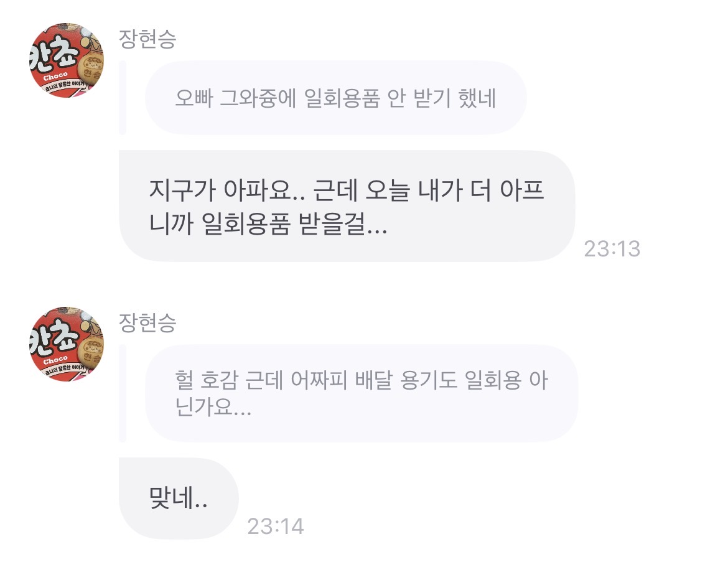The height and width of the screenshot is (562, 728).
Task: Tap quoted reply starting '헐 호감 근데'
Action: (361, 393)
